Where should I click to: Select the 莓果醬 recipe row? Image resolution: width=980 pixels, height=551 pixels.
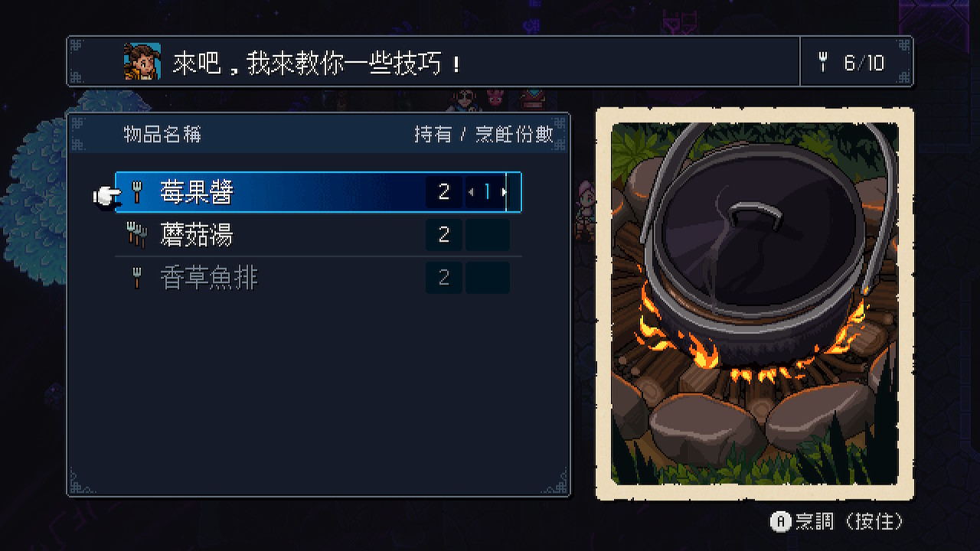[x=318, y=192]
